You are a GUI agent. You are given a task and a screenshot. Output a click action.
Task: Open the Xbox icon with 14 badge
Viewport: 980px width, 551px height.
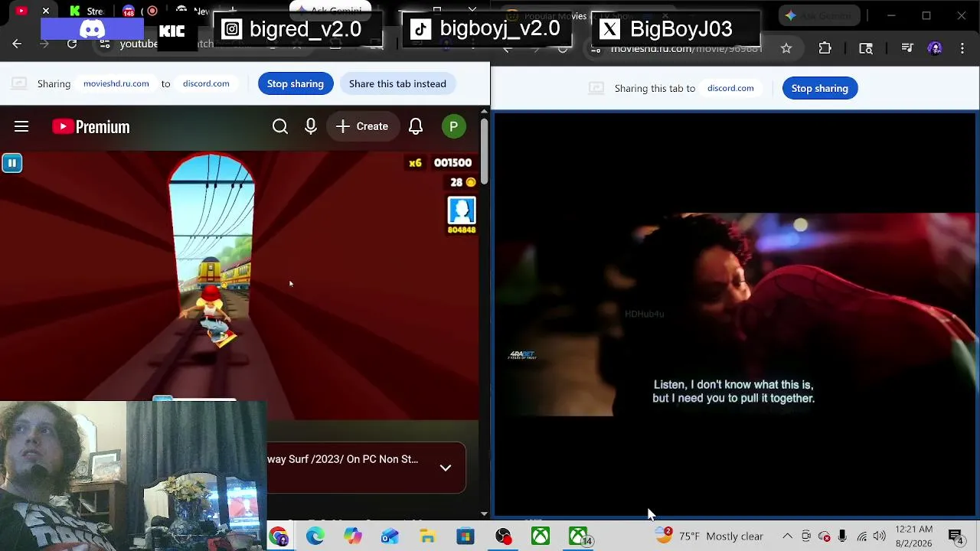[x=580, y=536]
